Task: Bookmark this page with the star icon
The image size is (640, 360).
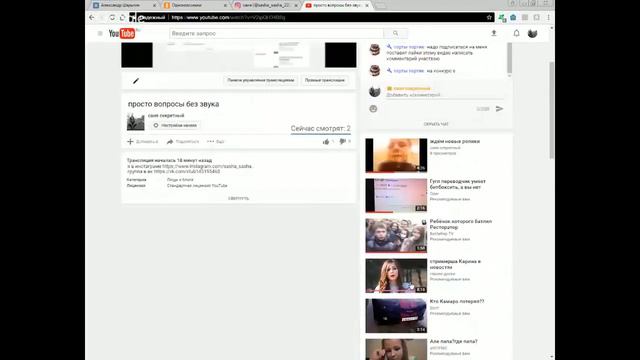Action: point(489,18)
